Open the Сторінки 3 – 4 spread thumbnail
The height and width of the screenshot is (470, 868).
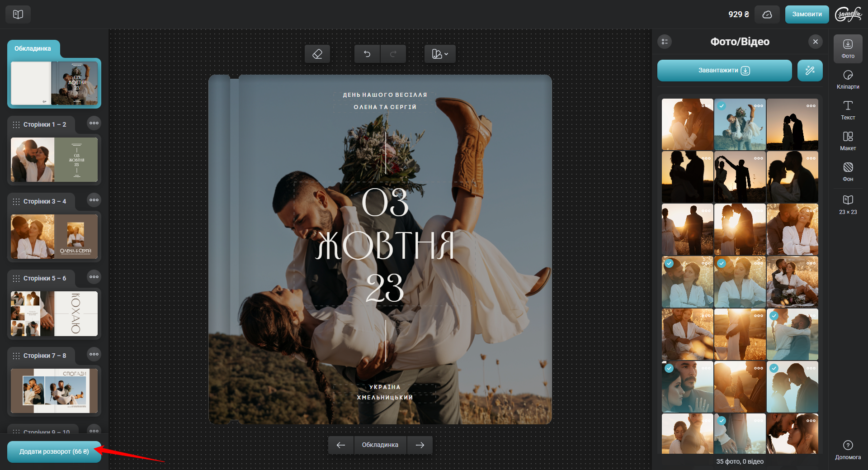pos(54,237)
